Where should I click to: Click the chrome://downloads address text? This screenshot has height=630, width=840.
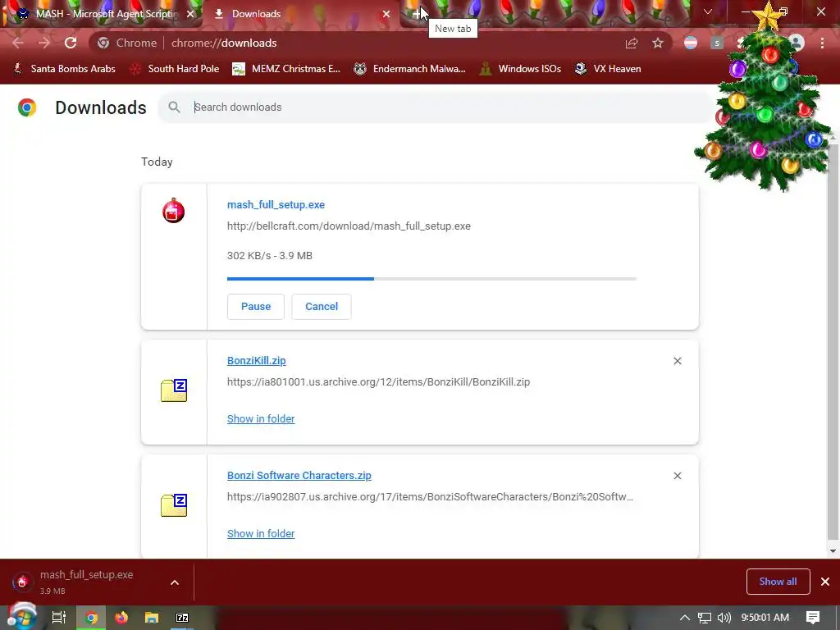(224, 43)
